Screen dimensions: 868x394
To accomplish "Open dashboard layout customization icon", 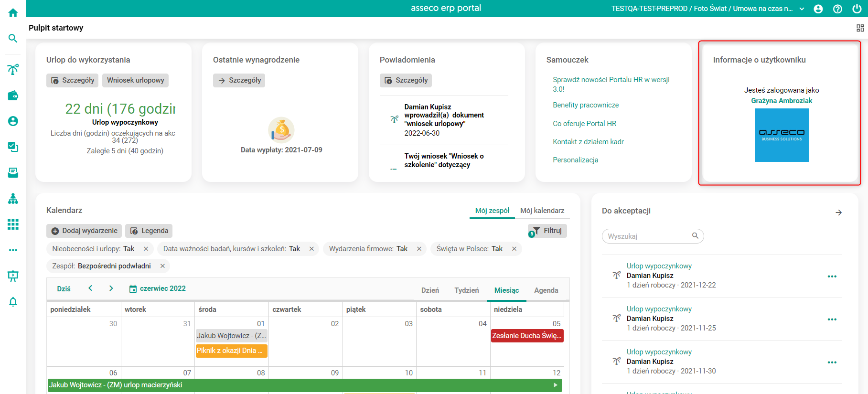I will [860, 28].
